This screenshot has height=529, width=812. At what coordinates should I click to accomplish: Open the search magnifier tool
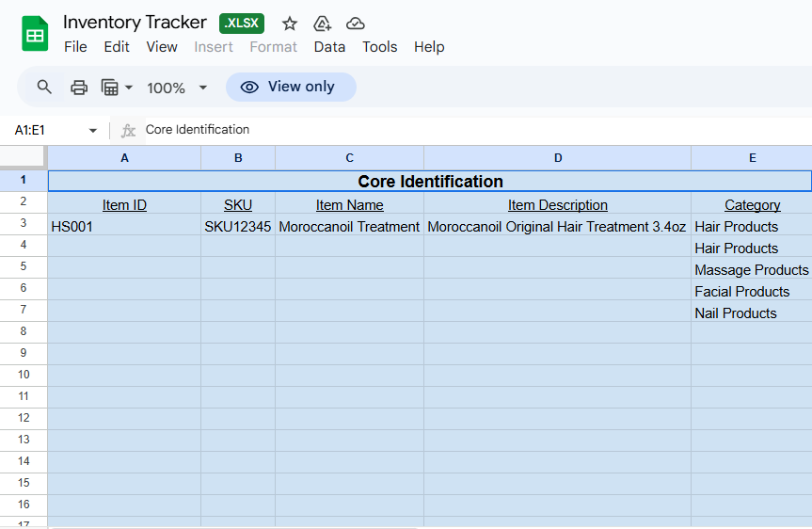(44, 88)
